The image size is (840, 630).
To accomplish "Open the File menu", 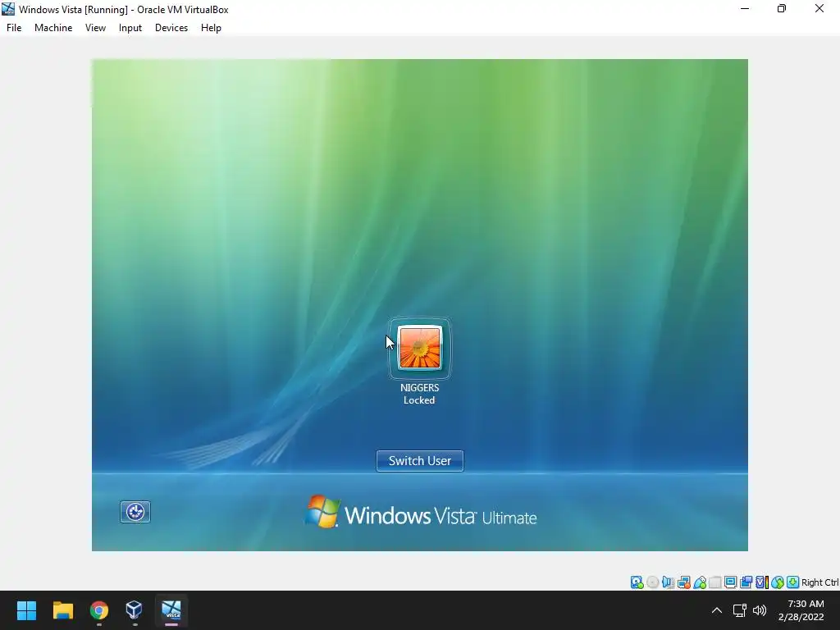I will [14, 28].
